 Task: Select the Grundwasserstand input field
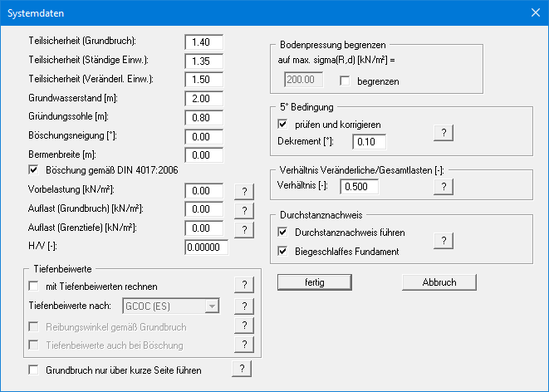(206, 98)
